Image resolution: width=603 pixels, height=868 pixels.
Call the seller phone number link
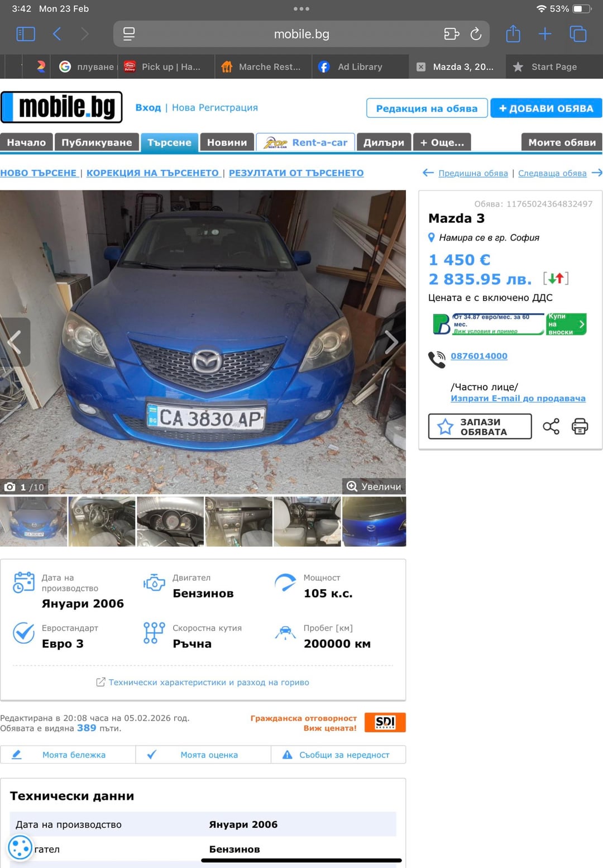pos(478,356)
